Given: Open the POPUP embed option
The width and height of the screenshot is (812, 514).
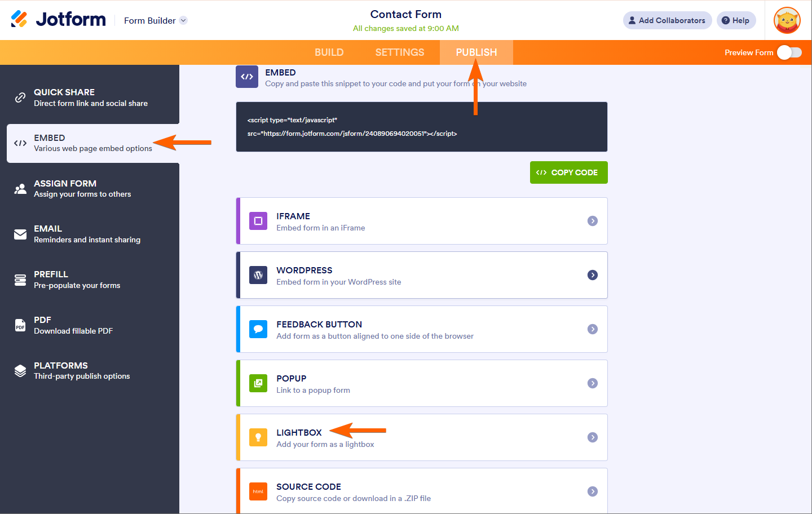Looking at the screenshot, I should [422, 383].
